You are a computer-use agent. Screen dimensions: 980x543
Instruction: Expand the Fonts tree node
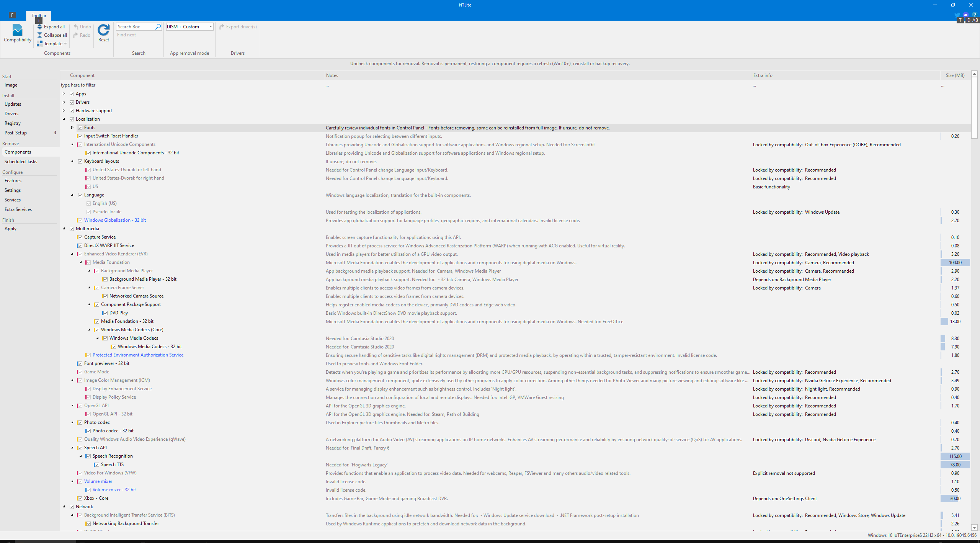pos(72,128)
